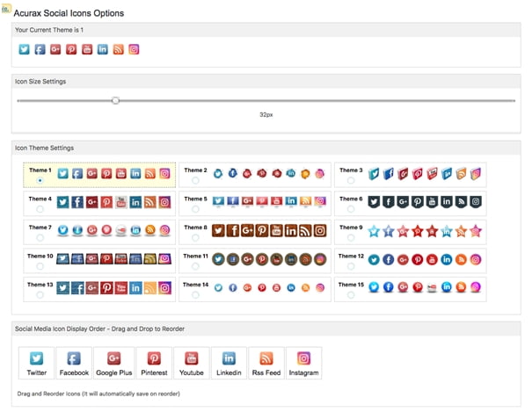Screen dimensions: 532x412
Task: Select the Facebook tile in display order
Action: (x=74, y=363)
